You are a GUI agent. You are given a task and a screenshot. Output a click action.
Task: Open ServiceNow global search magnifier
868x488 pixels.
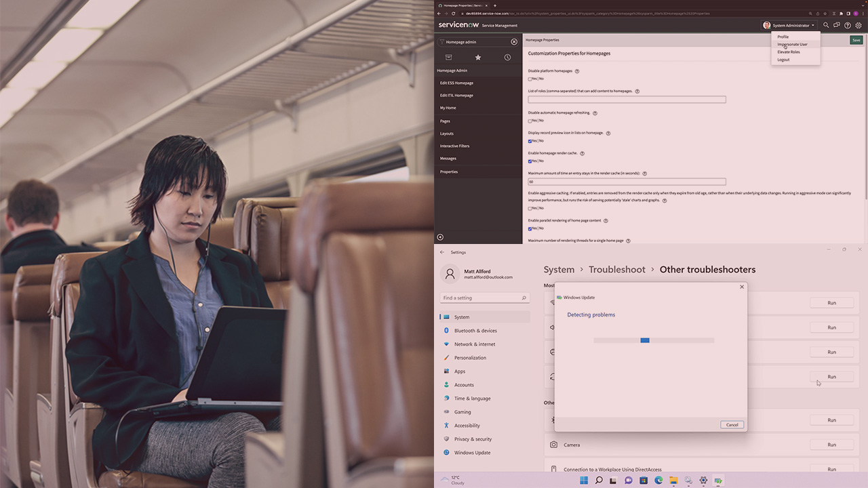(x=826, y=25)
